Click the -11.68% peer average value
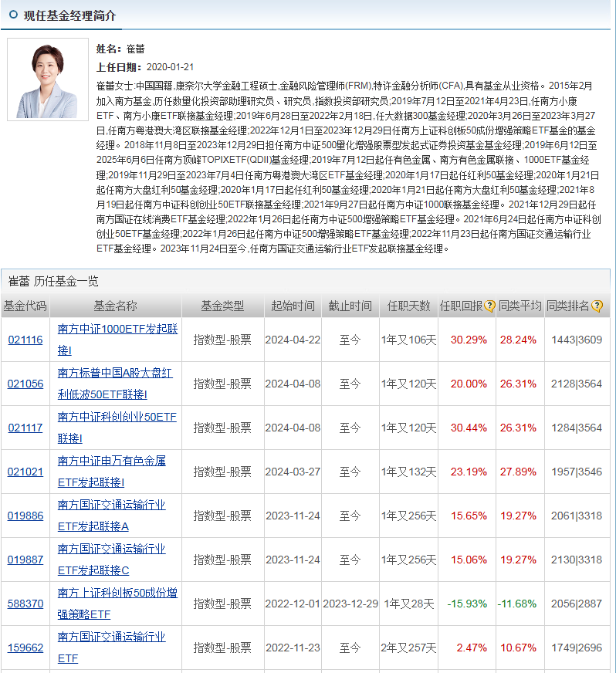Viewport: 616px width, 673px height. (517, 604)
